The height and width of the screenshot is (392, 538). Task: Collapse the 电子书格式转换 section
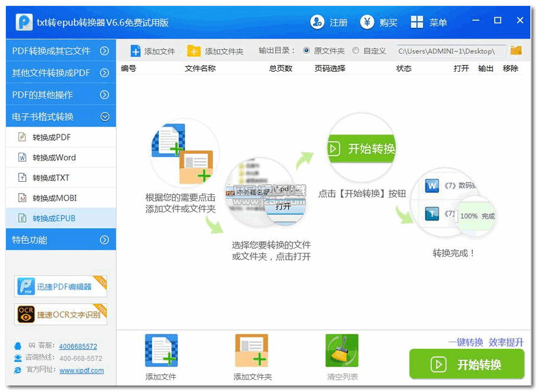61,117
